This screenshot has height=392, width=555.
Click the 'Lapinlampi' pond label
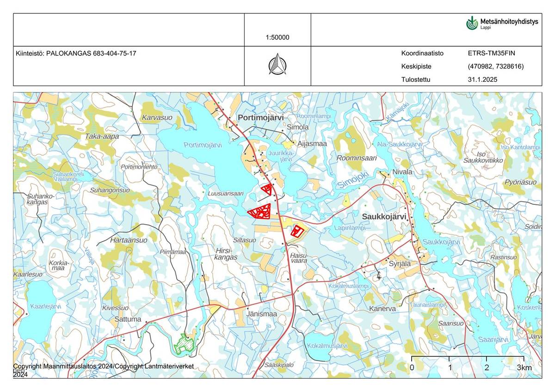(350, 228)
